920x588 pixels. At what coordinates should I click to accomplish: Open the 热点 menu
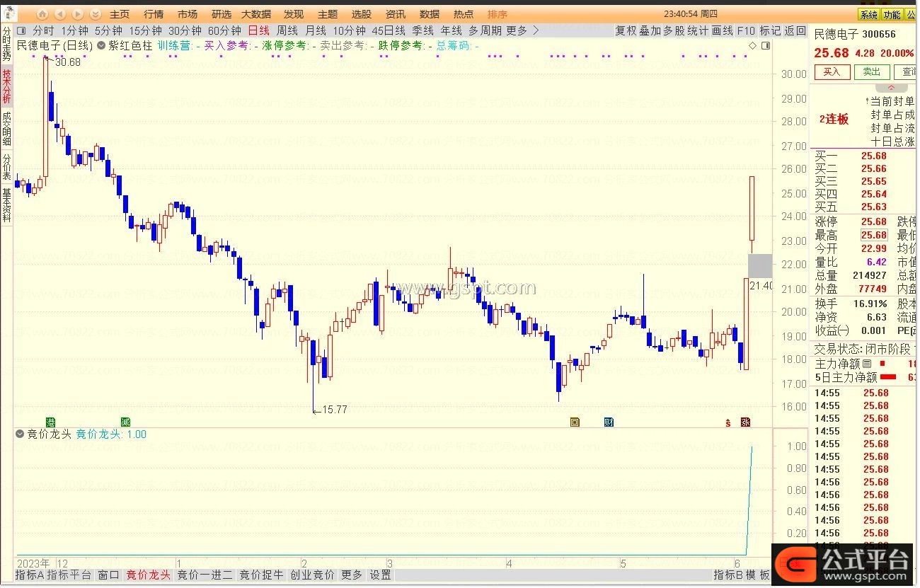(464, 14)
